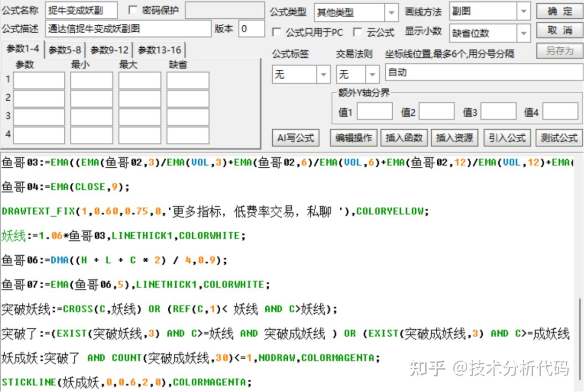Click the 编辑操作 button
Viewport: 584px width, 392px height.
point(353,138)
